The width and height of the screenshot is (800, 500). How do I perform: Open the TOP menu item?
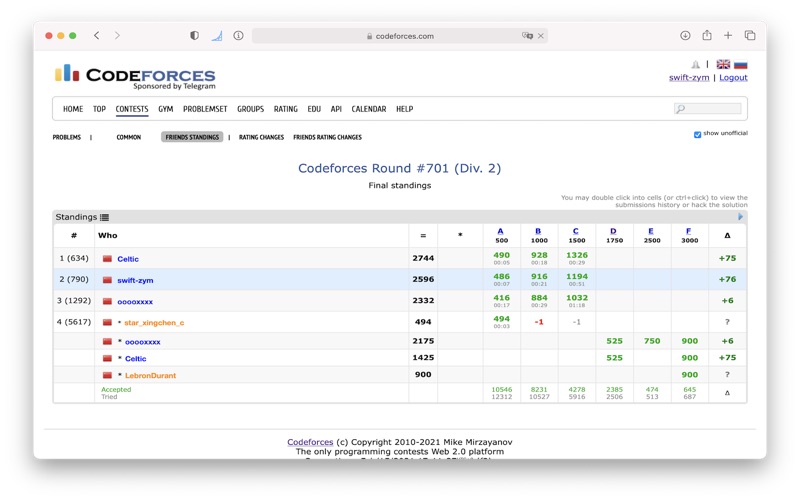tap(99, 109)
